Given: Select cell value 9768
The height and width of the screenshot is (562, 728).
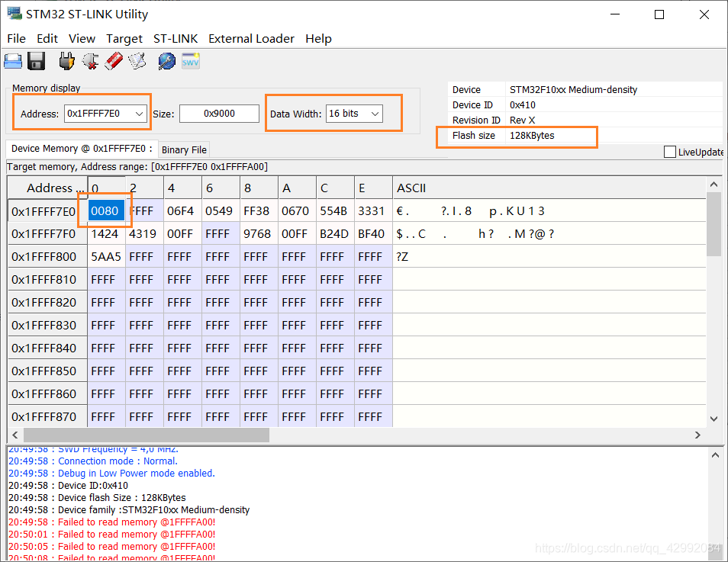Looking at the screenshot, I should 259,234.
